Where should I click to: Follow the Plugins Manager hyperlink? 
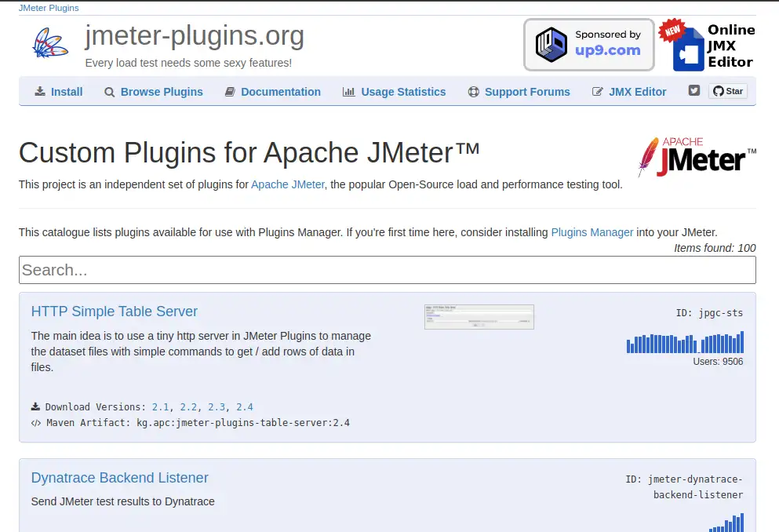click(x=592, y=232)
